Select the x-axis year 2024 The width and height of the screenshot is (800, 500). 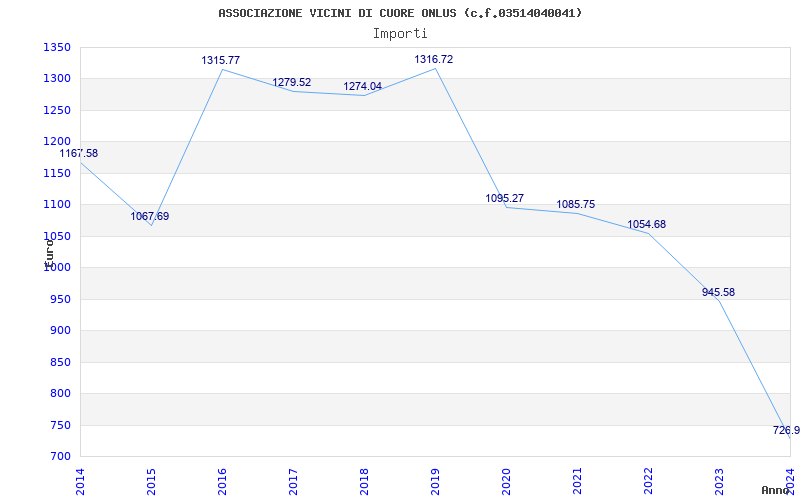click(x=790, y=481)
